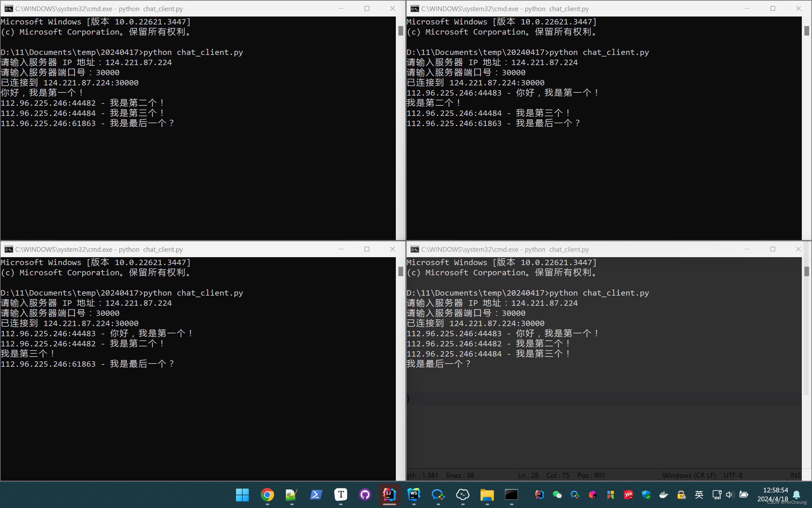Click '112.96.225.246:44483' line in bottom-left window
Screen dimensions: 812x508
coord(97,333)
